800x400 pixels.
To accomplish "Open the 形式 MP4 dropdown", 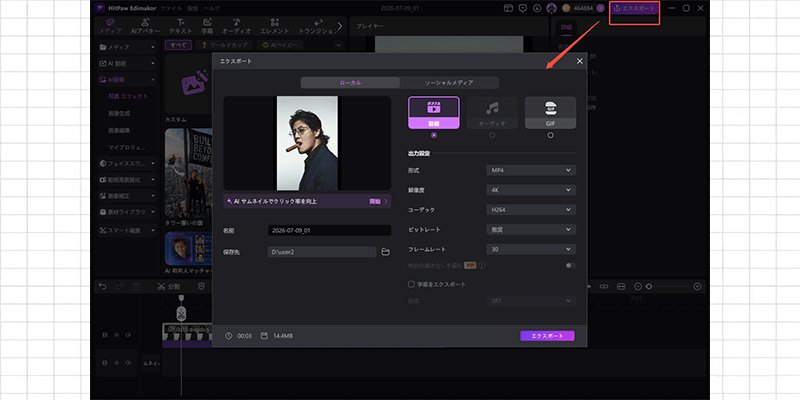I will (x=531, y=170).
